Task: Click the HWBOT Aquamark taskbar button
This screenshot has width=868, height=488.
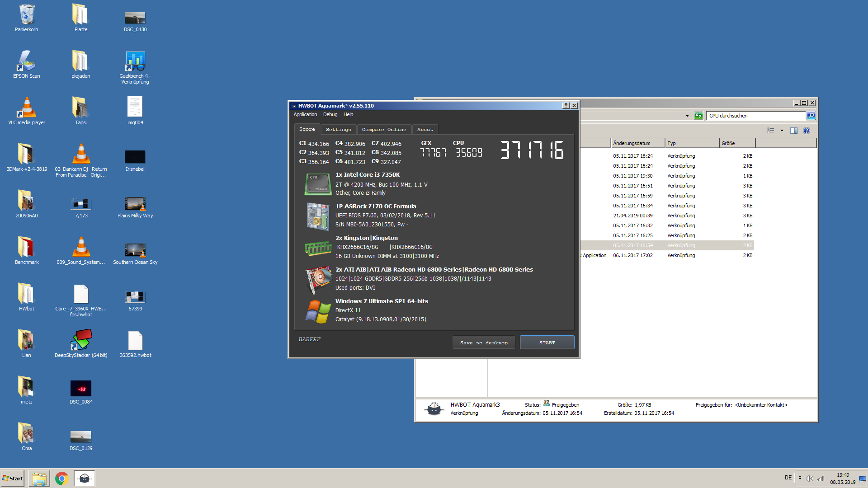Action: point(85,479)
